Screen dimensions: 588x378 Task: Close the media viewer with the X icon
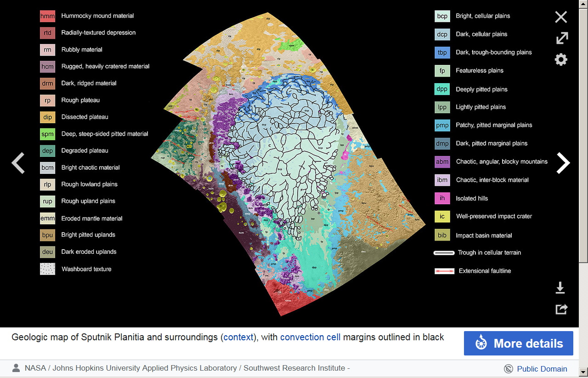pyautogui.click(x=561, y=17)
